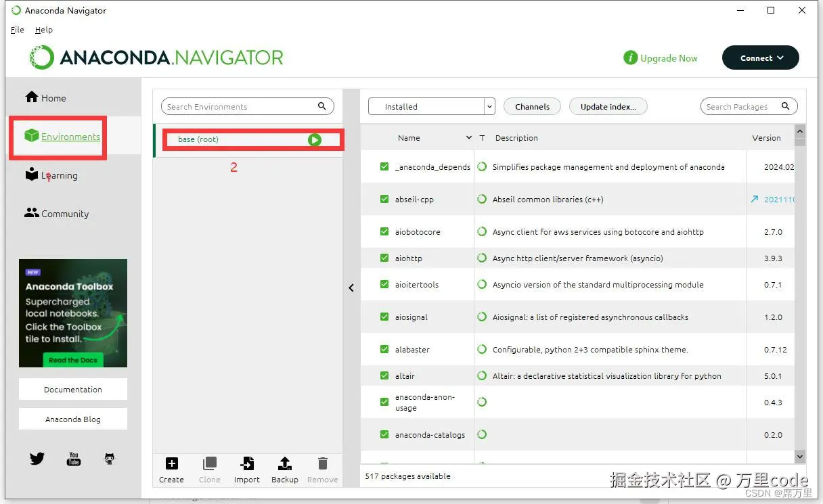
Task: Click the search icon in Search Environments
Action: tap(322, 106)
